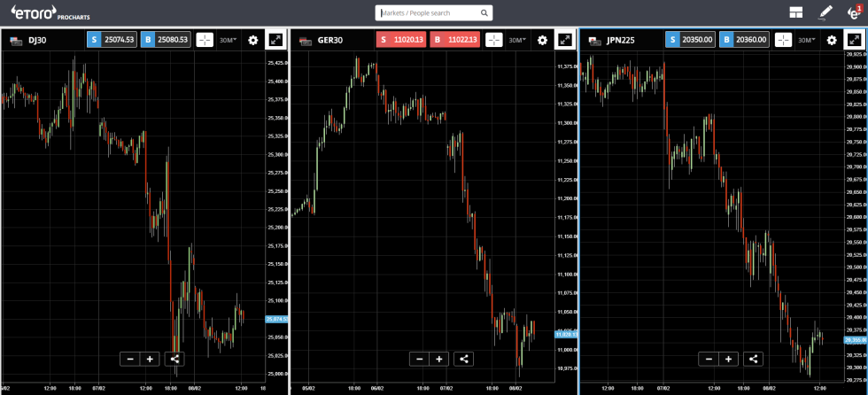Open the chart layout grid selector
Screen dimensions: 868x395
(x=796, y=12)
